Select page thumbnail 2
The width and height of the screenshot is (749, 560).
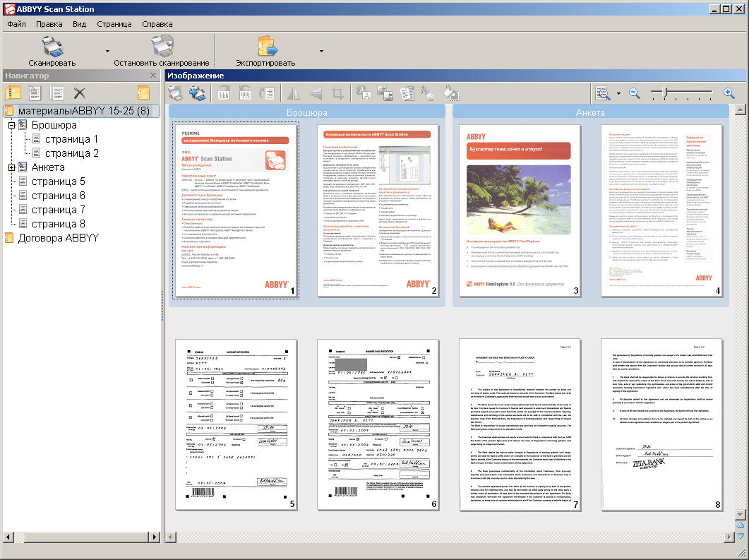378,210
